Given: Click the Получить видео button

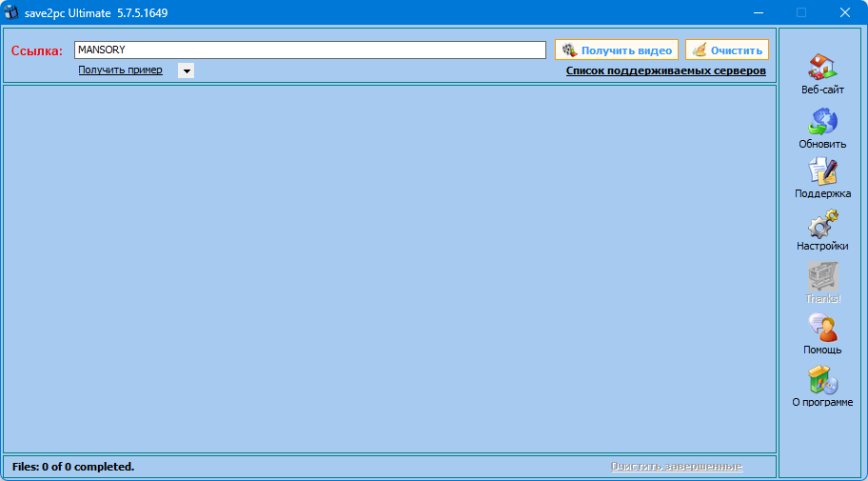Looking at the screenshot, I should pos(617,50).
